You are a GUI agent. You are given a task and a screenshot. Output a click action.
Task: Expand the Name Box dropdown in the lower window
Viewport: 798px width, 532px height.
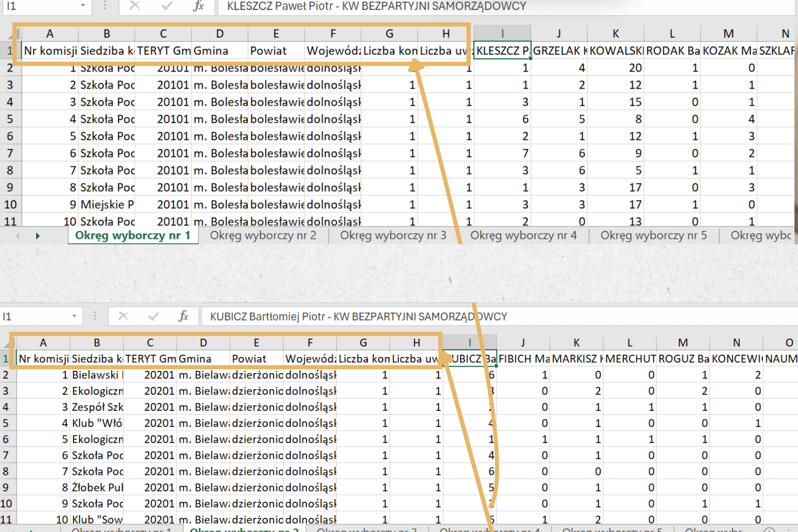pos(75,316)
